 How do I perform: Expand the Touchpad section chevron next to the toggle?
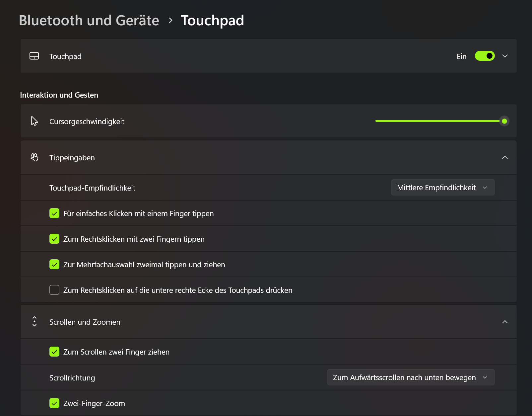[x=505, y=56]
